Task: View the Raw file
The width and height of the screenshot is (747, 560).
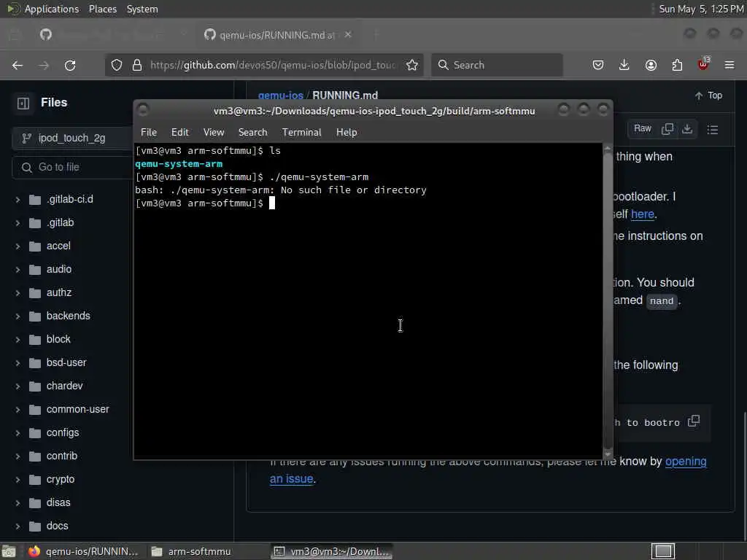Action: click(x=642, y=128)
